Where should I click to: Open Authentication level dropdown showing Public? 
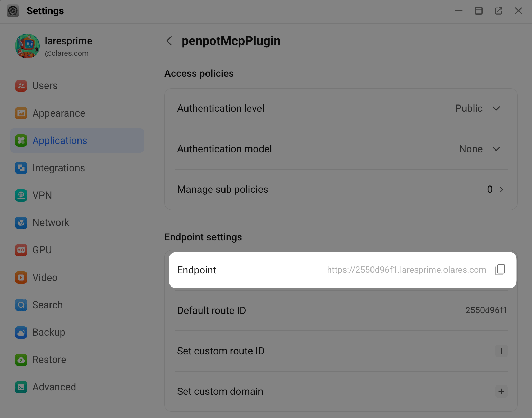tap(478, 108)
